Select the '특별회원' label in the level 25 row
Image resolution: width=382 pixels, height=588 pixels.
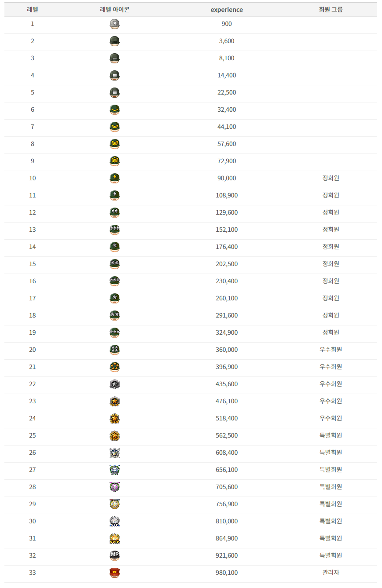tap(331, 436)
